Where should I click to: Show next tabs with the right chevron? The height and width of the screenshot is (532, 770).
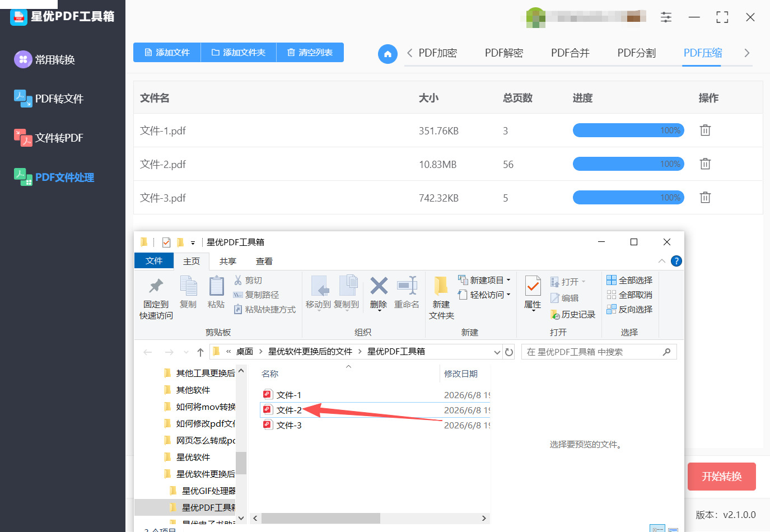746,53
